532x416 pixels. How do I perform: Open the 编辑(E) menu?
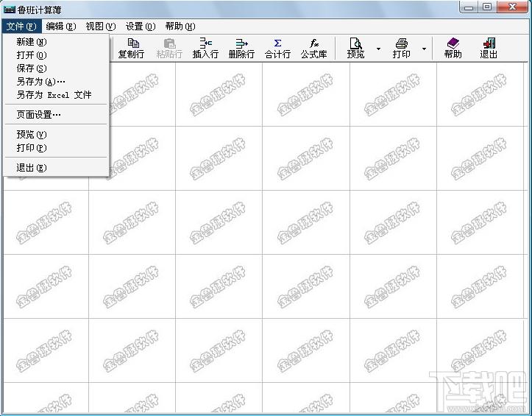tap(61, 27)
